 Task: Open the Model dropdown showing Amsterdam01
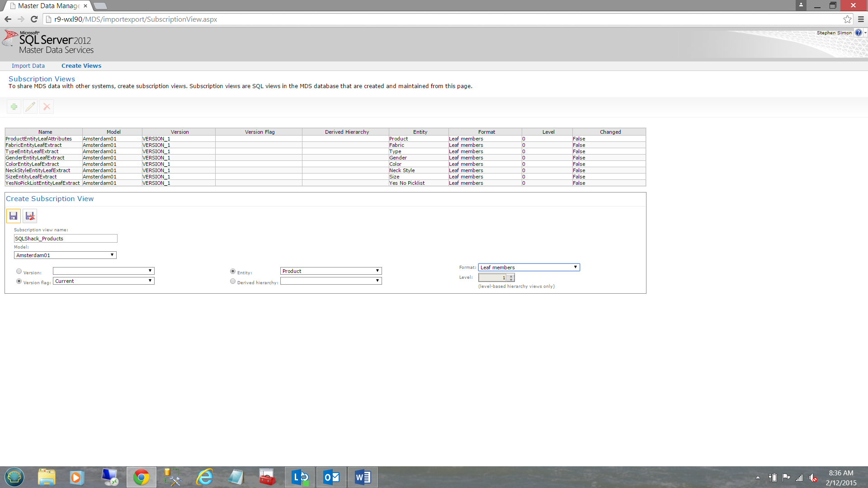click(65, 255)
